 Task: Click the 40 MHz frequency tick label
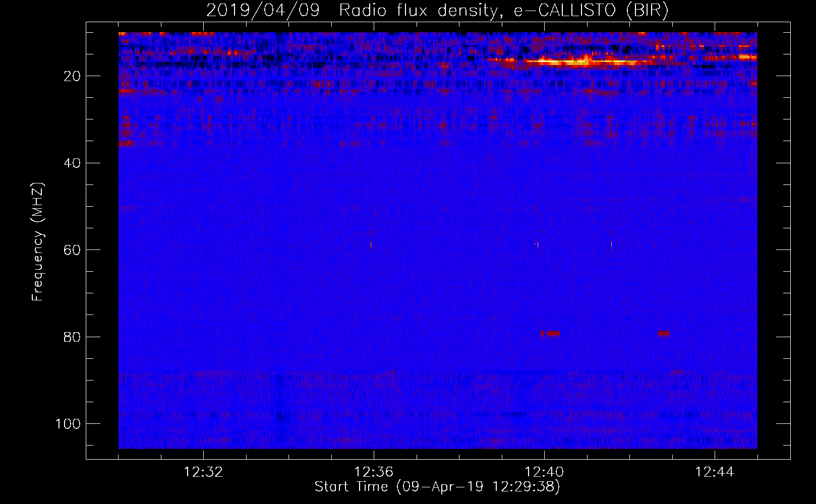(72, 163)
